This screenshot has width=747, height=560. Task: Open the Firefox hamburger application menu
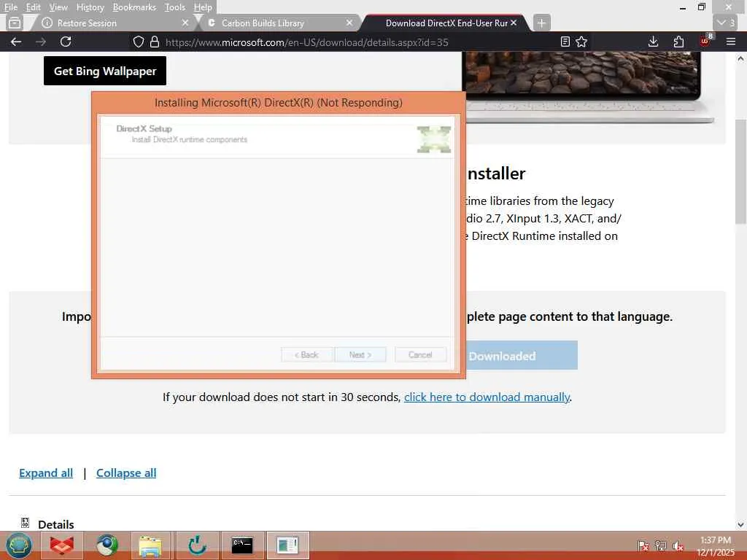click(731, 42)
